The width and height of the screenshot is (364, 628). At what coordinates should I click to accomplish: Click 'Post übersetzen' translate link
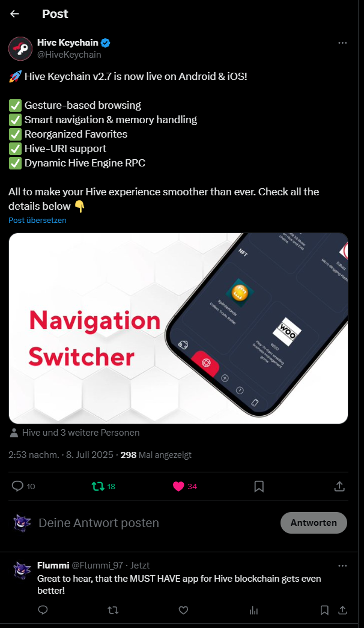(x=37, y=221)
